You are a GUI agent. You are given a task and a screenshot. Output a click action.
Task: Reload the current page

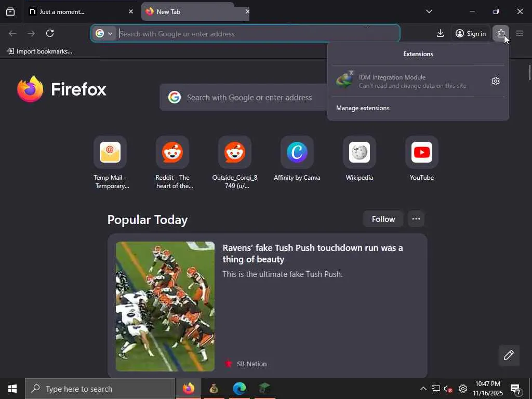[50, 33]
